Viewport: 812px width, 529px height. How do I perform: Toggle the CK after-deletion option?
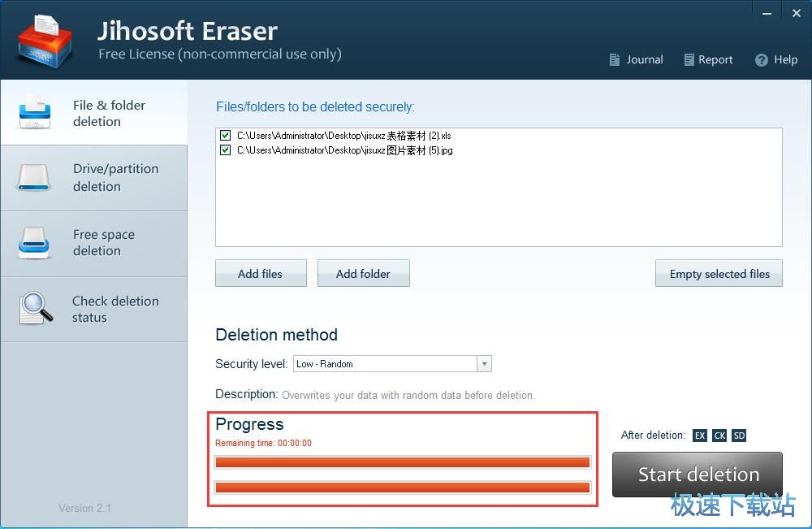(719, 436)
